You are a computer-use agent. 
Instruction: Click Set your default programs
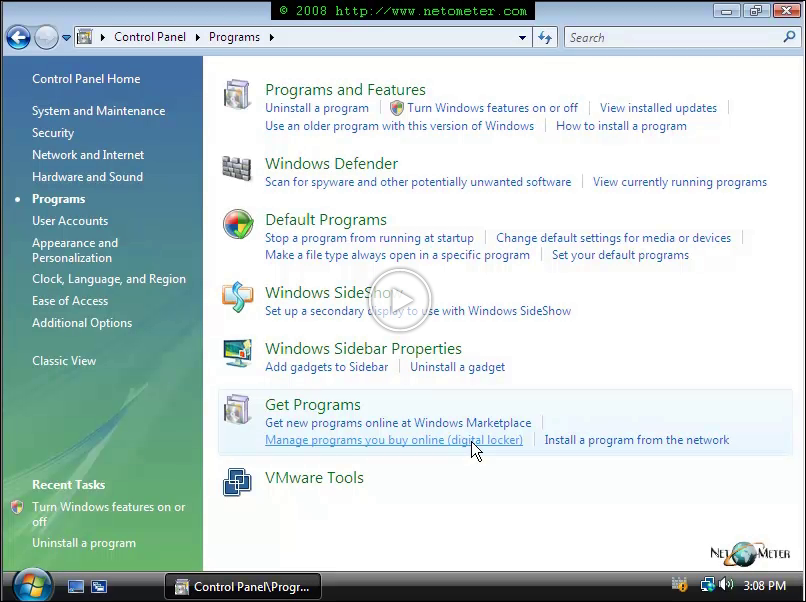[x=620, y=255]
